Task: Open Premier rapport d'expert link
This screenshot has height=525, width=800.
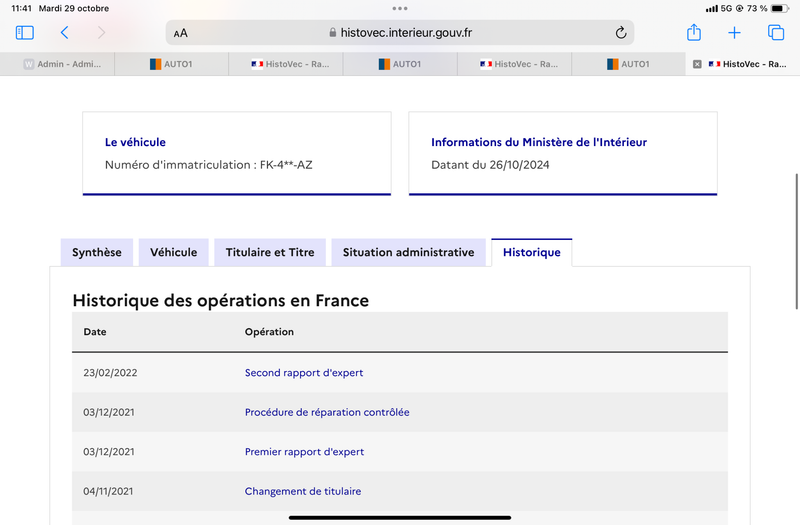Action: (305, 452)
